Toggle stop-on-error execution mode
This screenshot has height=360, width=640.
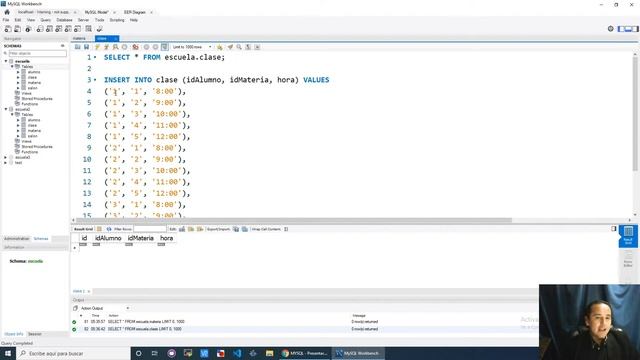[x=135, y=47]
